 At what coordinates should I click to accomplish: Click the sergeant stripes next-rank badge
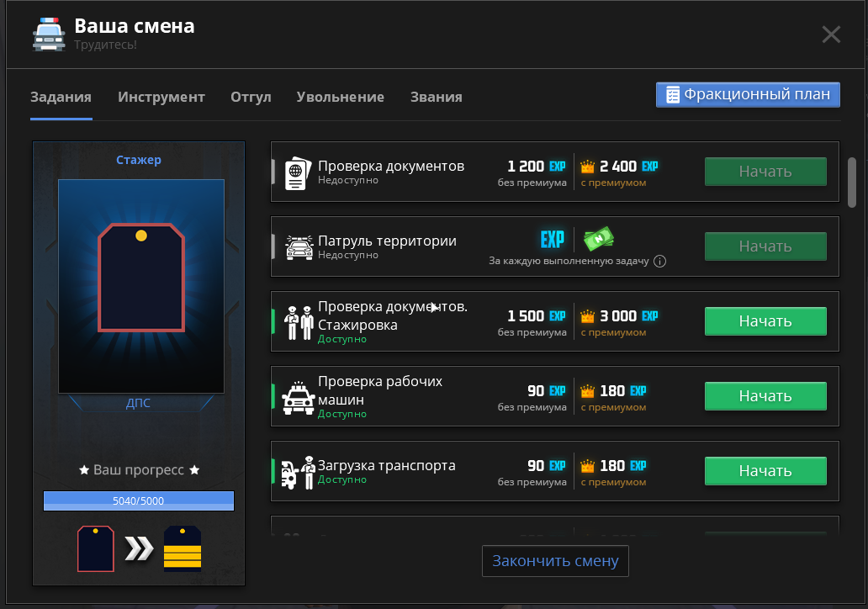[183, 549]
